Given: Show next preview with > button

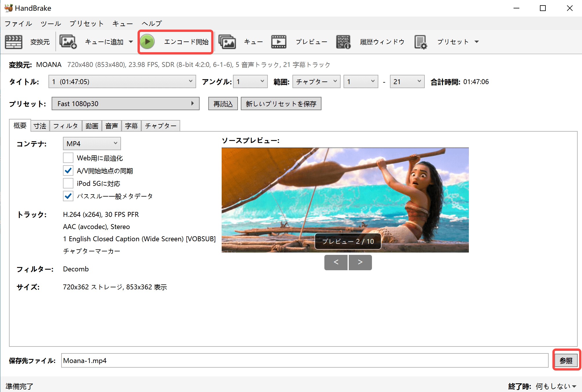Looking at the screenshot, I should 360,262.
